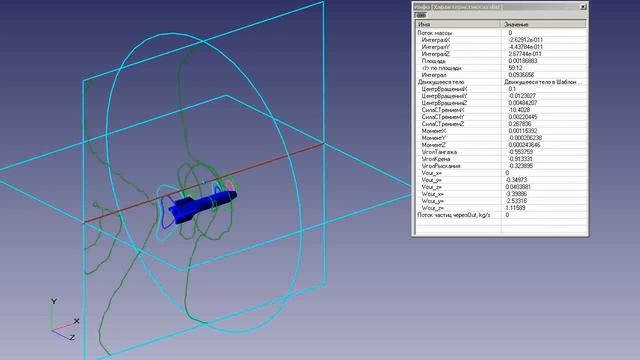Select the 'Vout_z=' row
The width and height of the screenshot is (640, 360).
click(x=501, y=187)
